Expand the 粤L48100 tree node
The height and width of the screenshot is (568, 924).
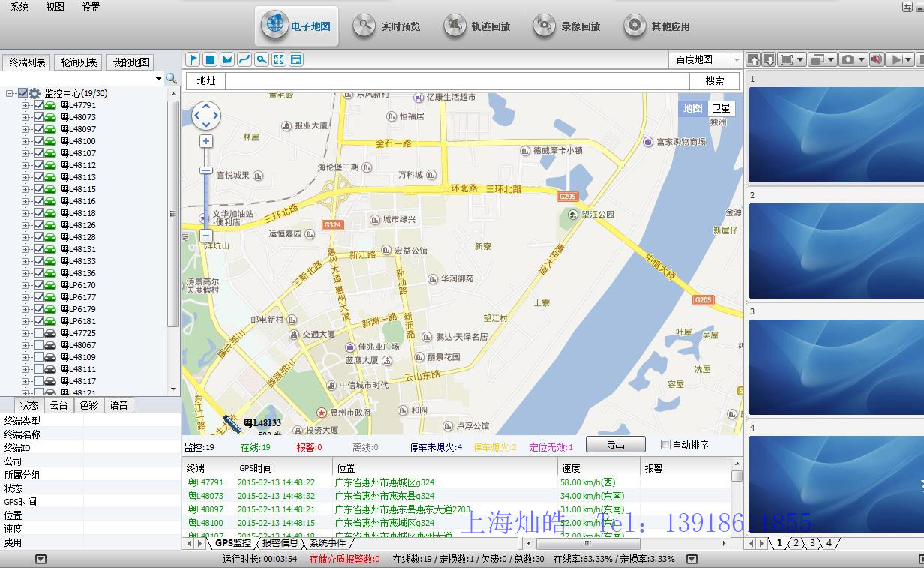pos(25,141)
